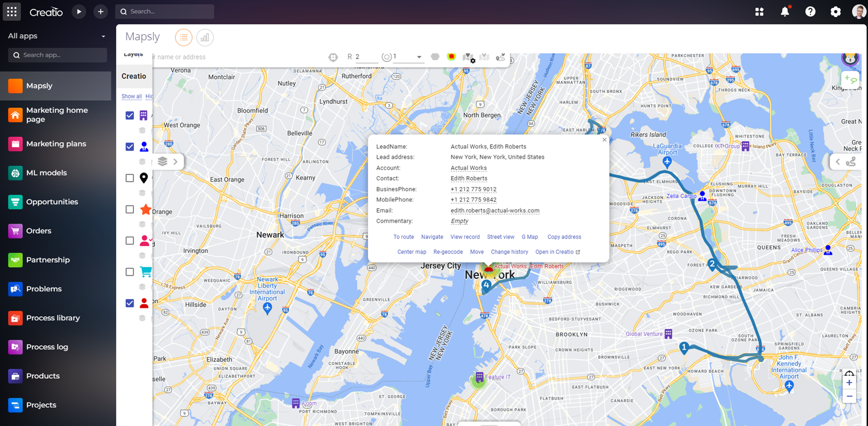Click the notifications bell icon
The height and width of the screenshot is (426, 868).
784,11
